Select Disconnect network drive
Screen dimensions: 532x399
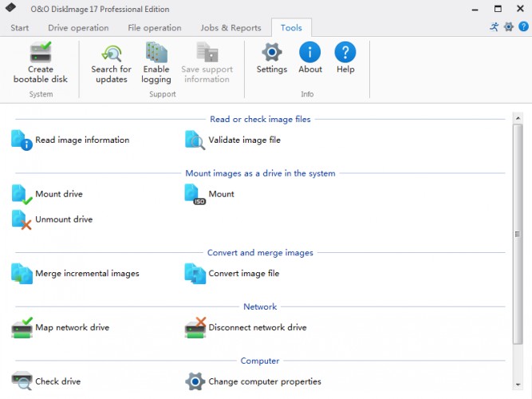(x=257, y=328)
